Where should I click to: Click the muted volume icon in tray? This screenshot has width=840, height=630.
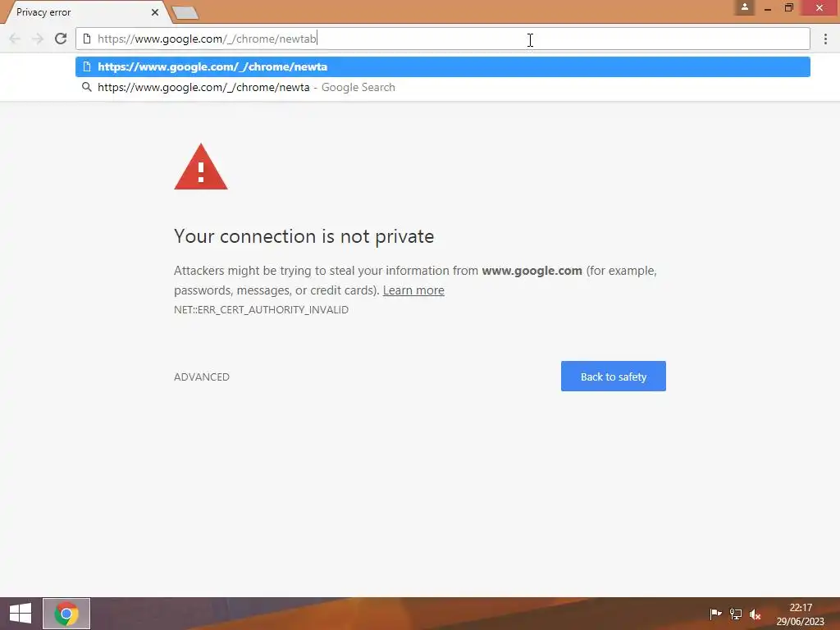(755, 614)
